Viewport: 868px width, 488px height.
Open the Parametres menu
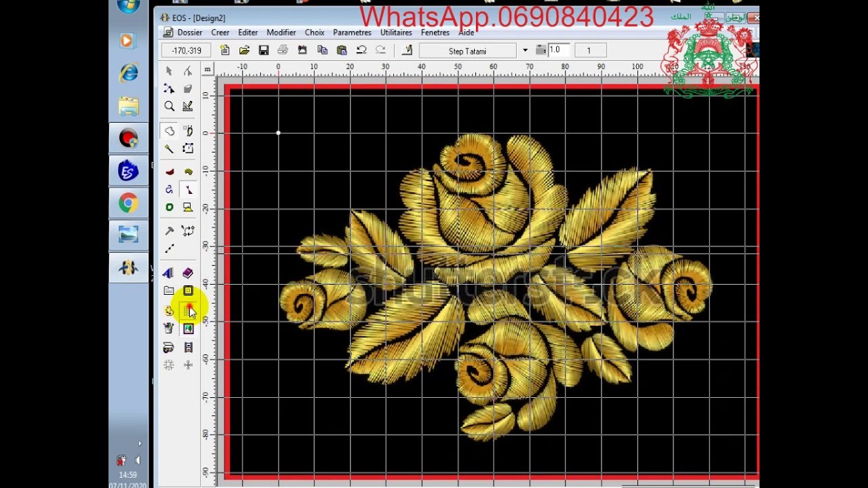[352, 33]
